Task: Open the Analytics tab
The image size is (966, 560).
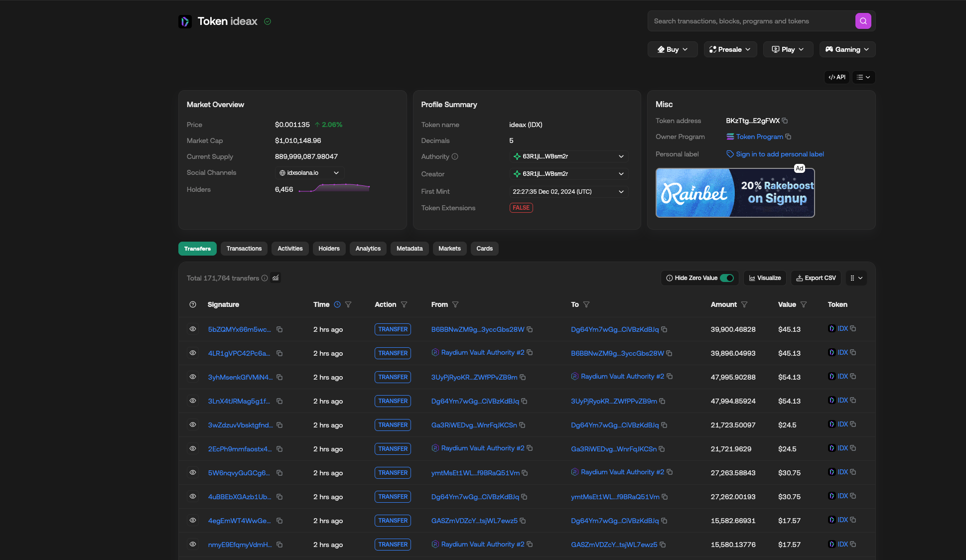Action: [368, 249]
